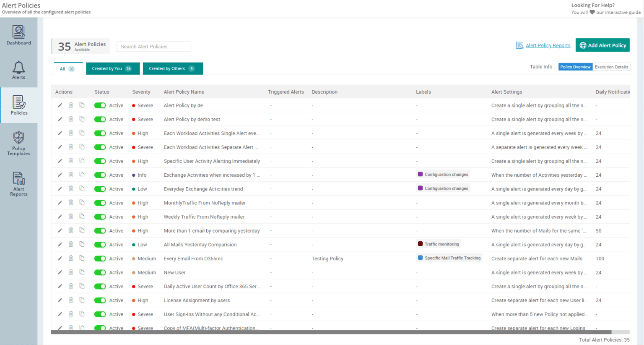
Task: Open Policy Templates in the sidebar
Action: (x=18, y=144)
